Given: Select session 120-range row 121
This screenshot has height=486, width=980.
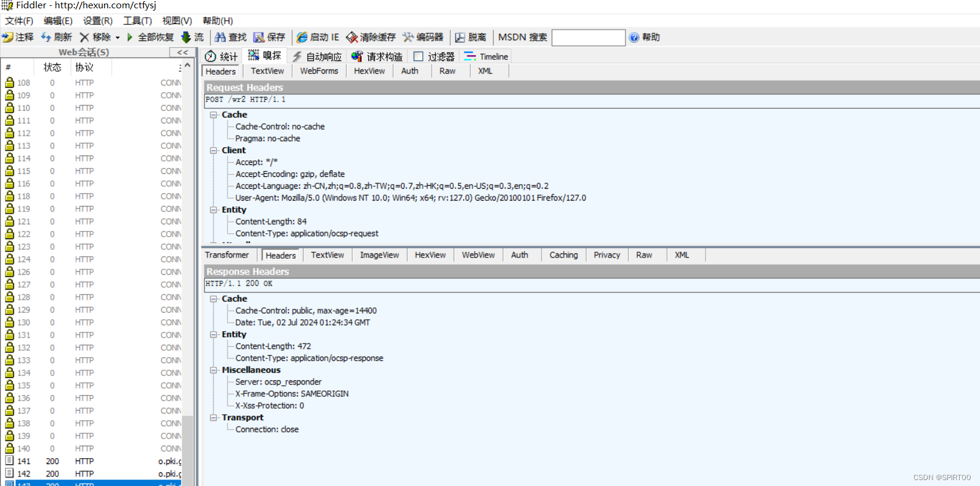Looking at the screenshot, I should (x=92, y=221).
